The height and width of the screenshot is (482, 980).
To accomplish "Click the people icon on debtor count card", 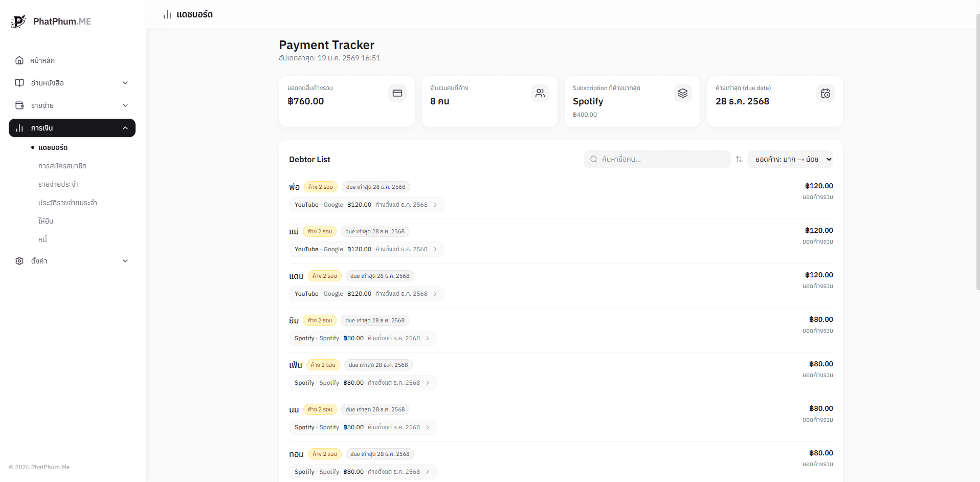I will click(x=540, y=93).
